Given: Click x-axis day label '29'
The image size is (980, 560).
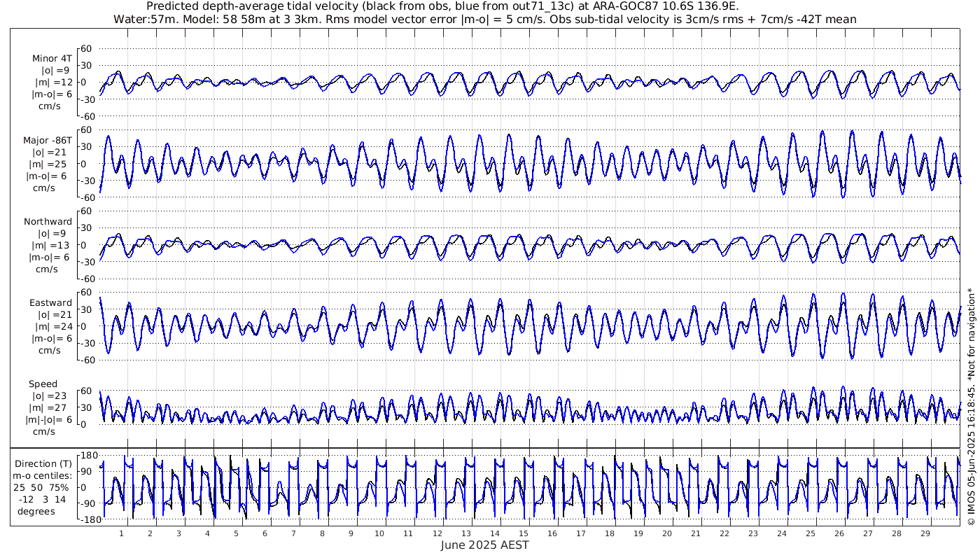Looking at the screenshot, I should 925,533.
